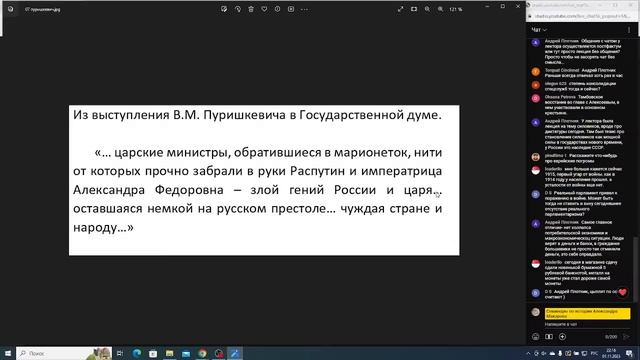Click the 121 % zoom level indicator
640x360 pixels.
[456, 9]
